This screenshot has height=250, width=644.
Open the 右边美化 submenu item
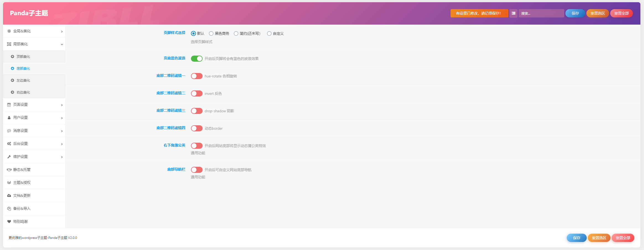[34, 92]
